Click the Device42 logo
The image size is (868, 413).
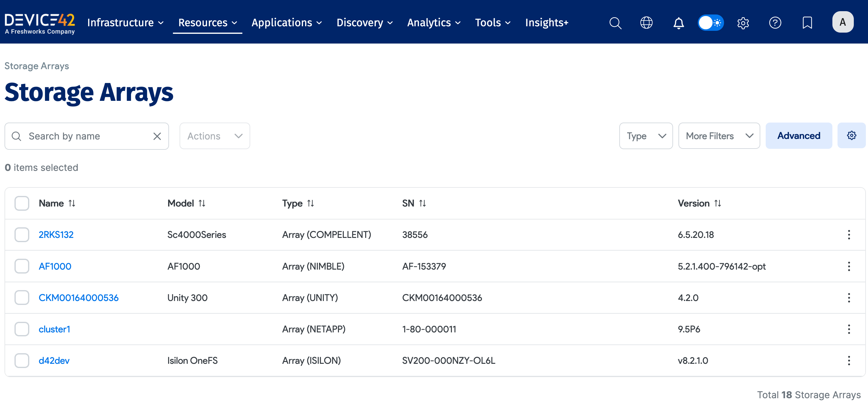coord(40,23)
